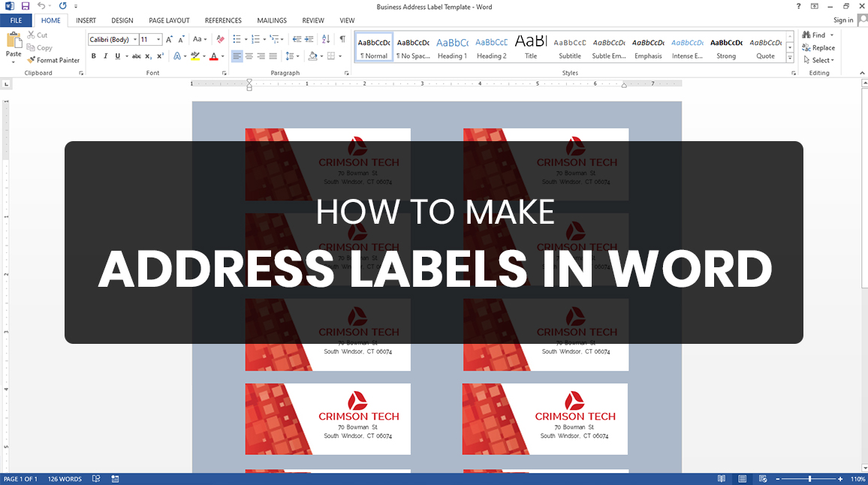Click Sign in link
The height and width of the screenshot is (485, 868).
(843, 20)
